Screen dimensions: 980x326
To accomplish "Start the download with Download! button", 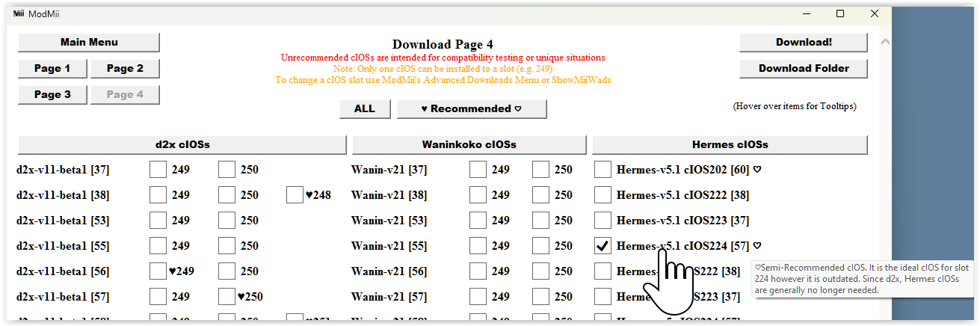I will point(804,43).
